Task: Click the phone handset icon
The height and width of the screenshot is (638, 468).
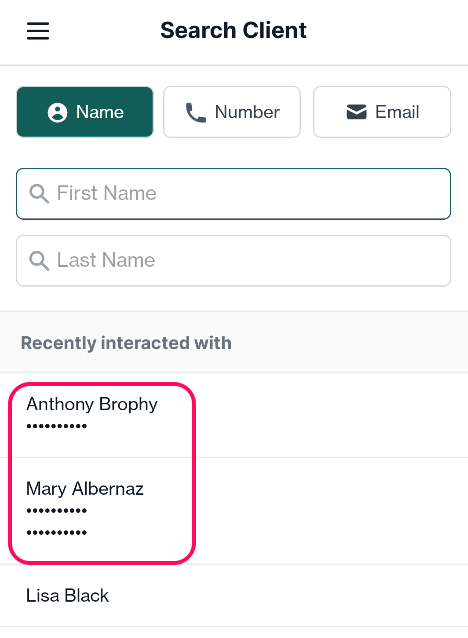Action: click(x=196, y=113)
